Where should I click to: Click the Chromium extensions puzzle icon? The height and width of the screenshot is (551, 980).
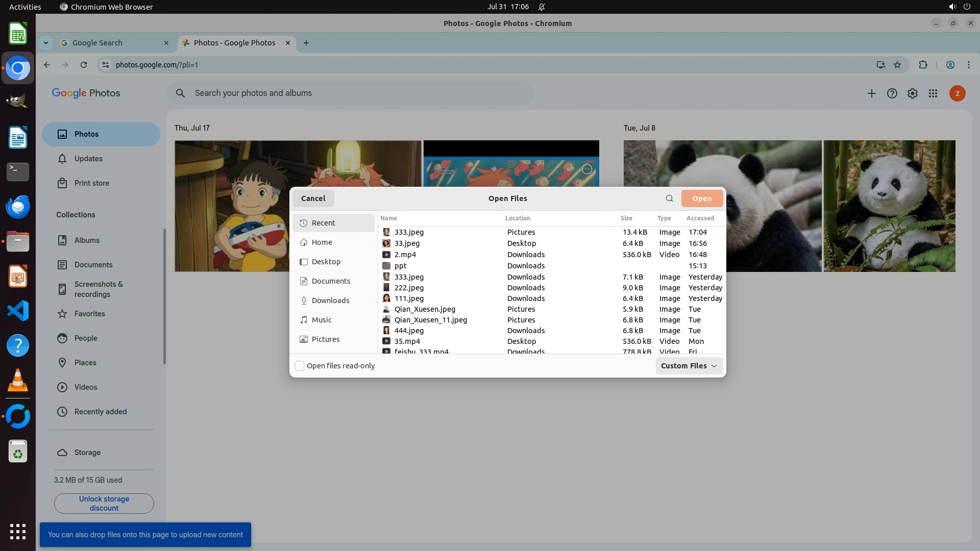coord(923,65)
